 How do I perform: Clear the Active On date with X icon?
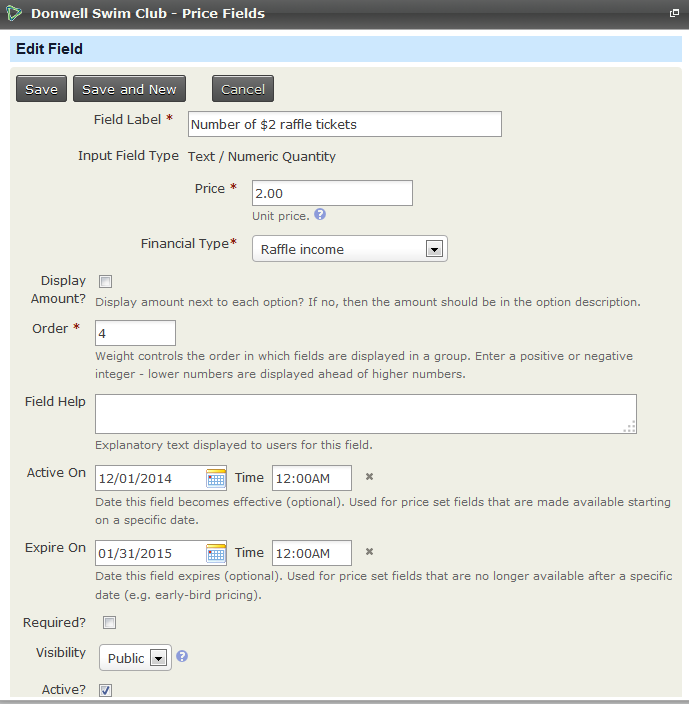(x=369, y=477)
